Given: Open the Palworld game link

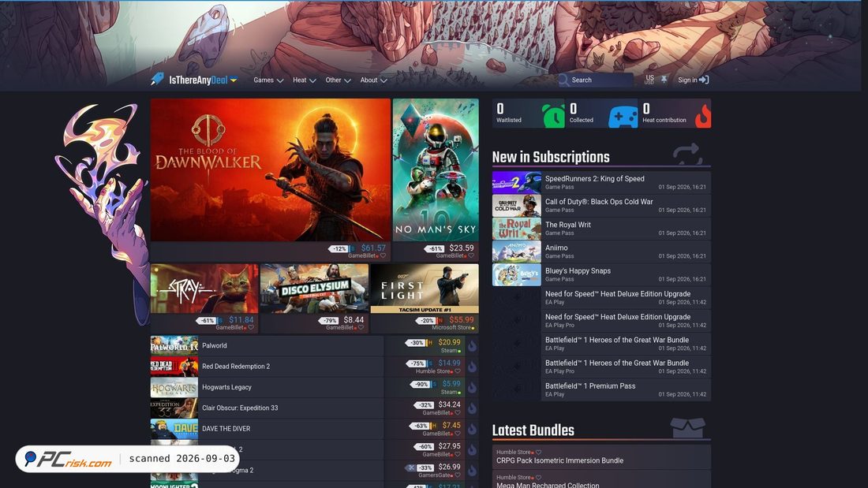Looking at the screenshot, I should pos(214,346).
